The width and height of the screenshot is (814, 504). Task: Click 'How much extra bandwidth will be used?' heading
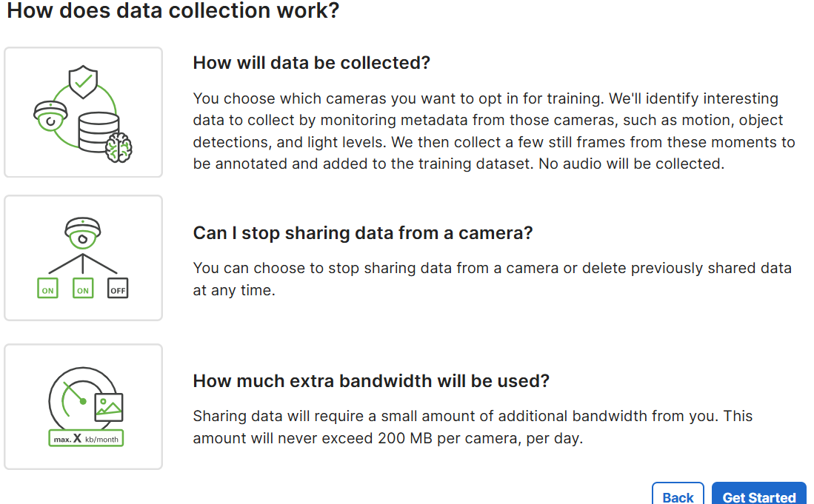[x=371, y=381]
